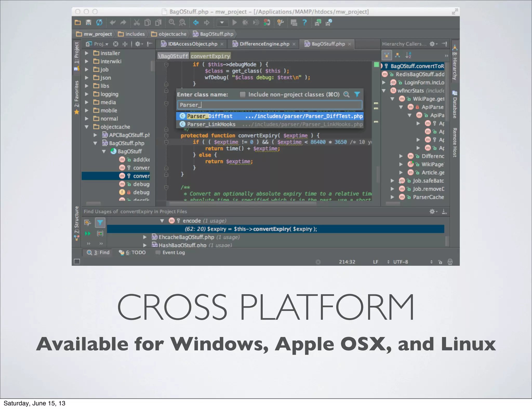Viewport: 532px width, 409px height.
Task: Expand APCBagOStuff.php file node
Action: tap(95, 135)
